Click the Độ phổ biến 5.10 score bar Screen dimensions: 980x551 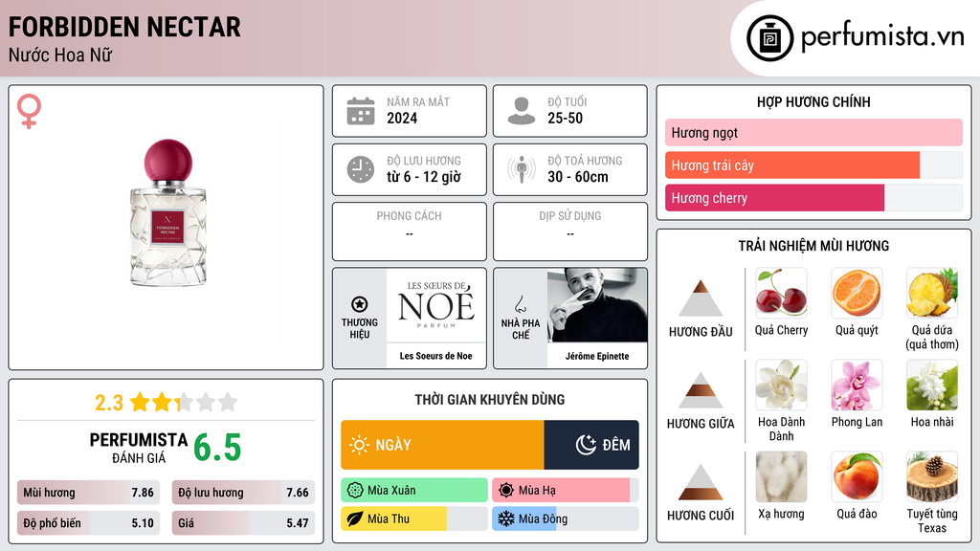(x=89, y=523)
